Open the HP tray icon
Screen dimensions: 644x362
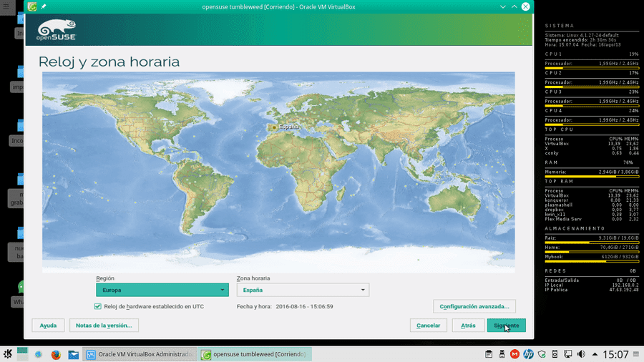(528, 354)
